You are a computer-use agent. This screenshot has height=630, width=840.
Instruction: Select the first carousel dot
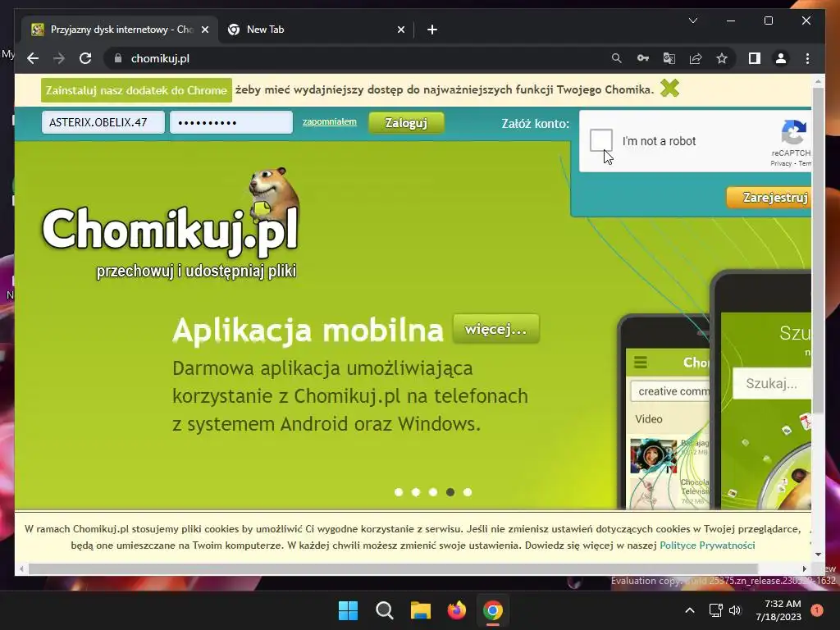[x=399, y=492]
